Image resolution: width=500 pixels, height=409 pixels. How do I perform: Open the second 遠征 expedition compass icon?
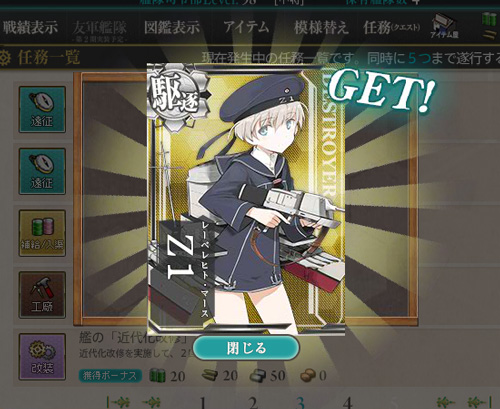coord(42,171)
